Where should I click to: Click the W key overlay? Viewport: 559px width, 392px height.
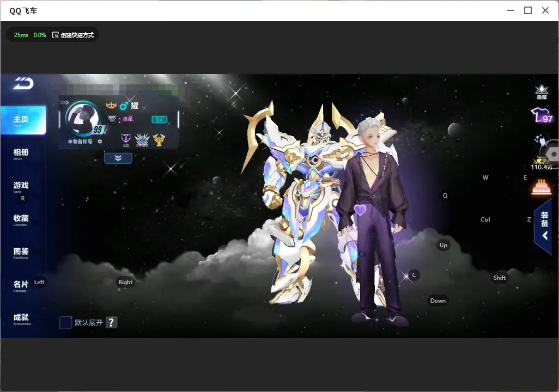click(485, 177)
